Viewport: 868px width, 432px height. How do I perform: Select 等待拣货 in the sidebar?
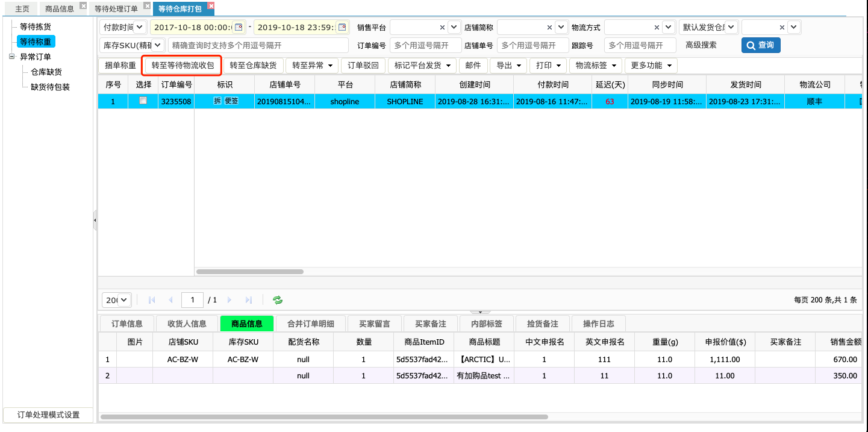tap(36, 27)
